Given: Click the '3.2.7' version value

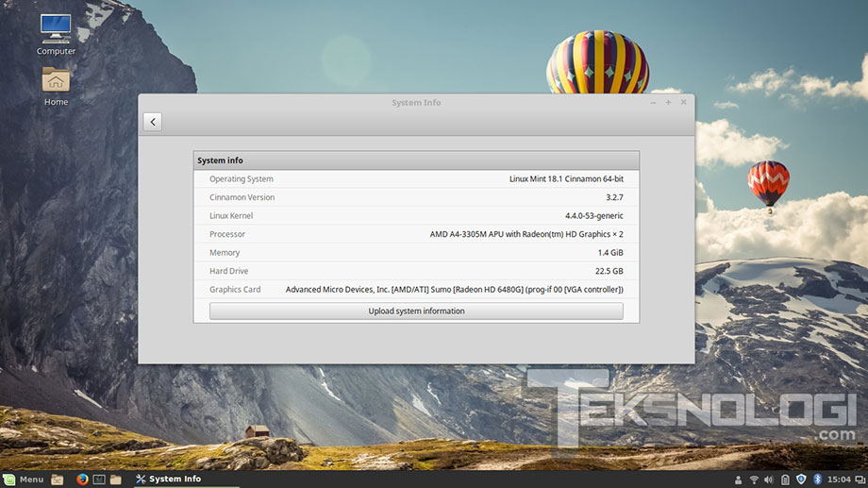Looking at the screenshot, I should click(x=614, y=197).
